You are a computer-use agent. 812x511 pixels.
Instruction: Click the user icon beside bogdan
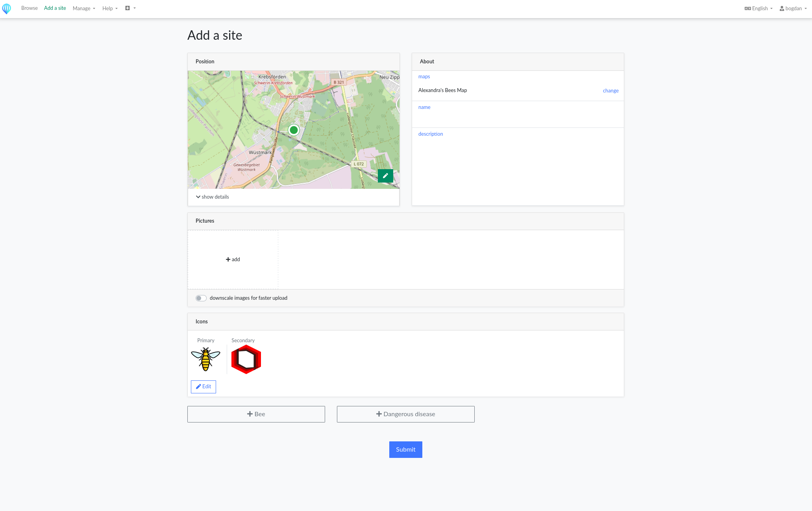point(782,8)
